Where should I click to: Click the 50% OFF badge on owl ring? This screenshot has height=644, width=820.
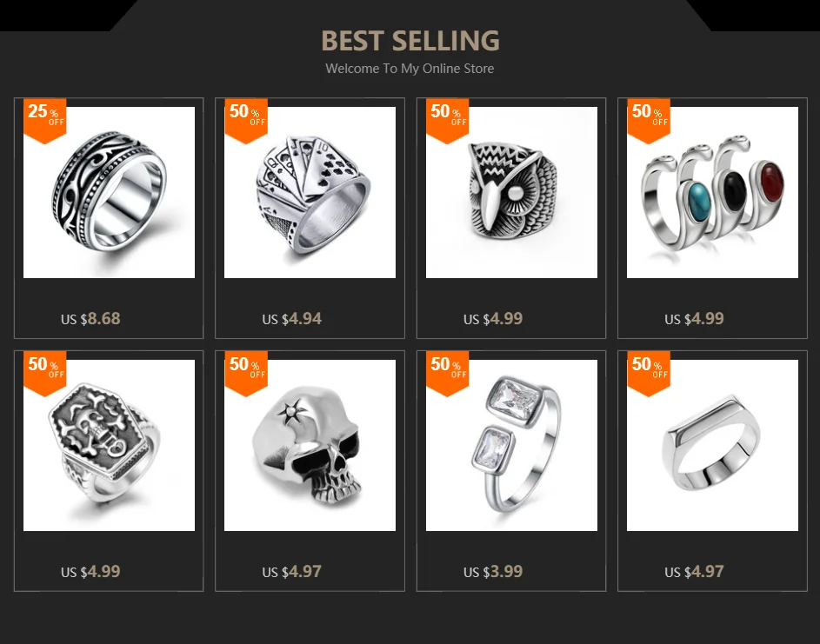[447, 121]
